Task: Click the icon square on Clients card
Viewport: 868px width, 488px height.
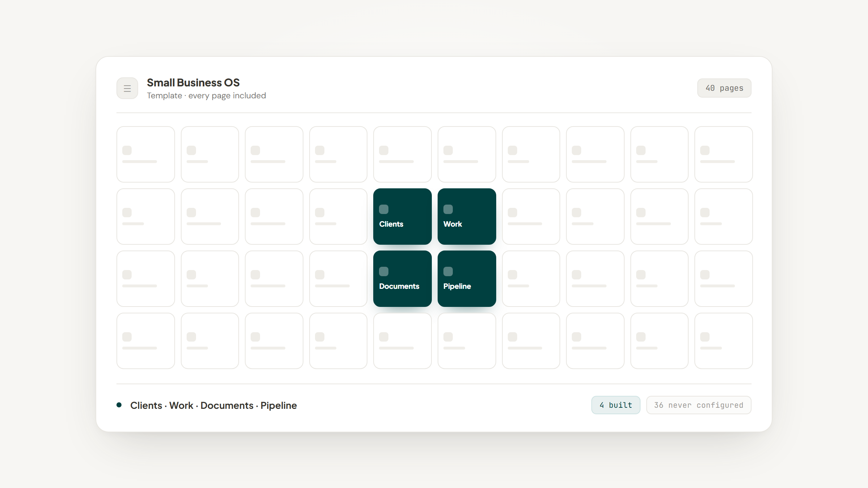Action: pyautogui.click(x=384, y=209)
